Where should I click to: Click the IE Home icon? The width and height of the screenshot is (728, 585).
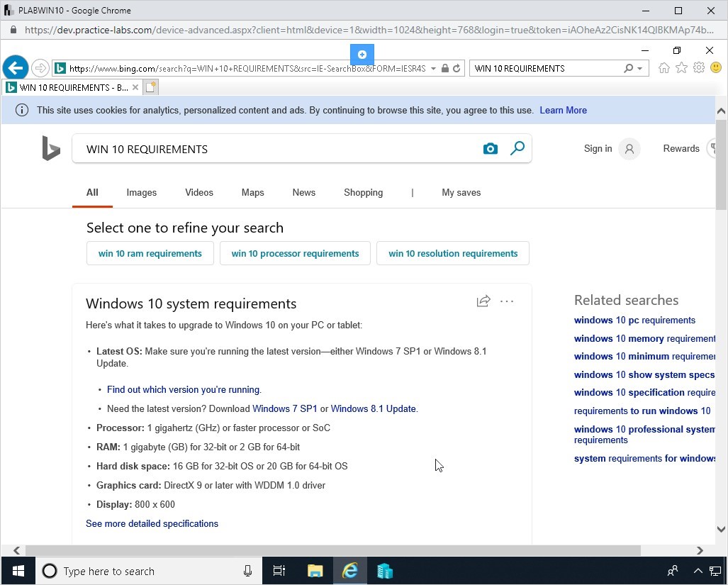(x=664, y=68)
